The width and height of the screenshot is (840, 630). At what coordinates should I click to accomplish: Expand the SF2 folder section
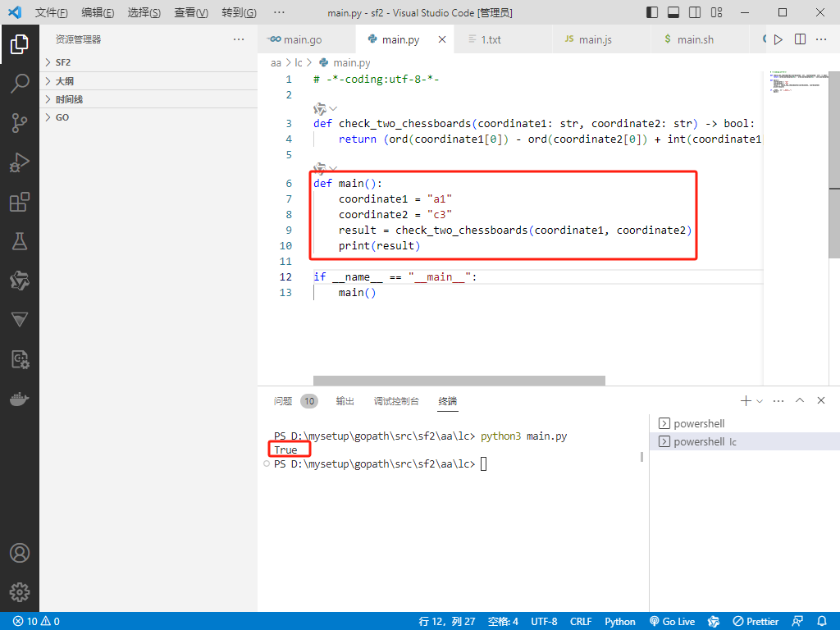[x=148, y=62]
